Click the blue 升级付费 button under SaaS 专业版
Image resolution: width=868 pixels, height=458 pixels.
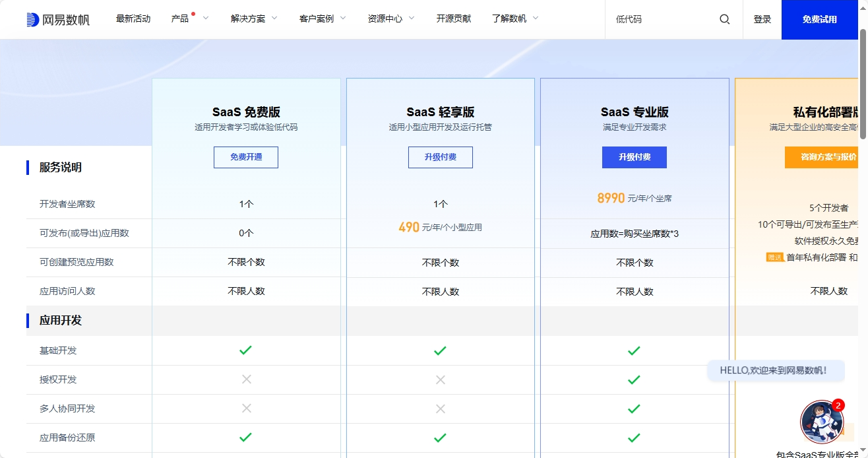tap(634, 157)
